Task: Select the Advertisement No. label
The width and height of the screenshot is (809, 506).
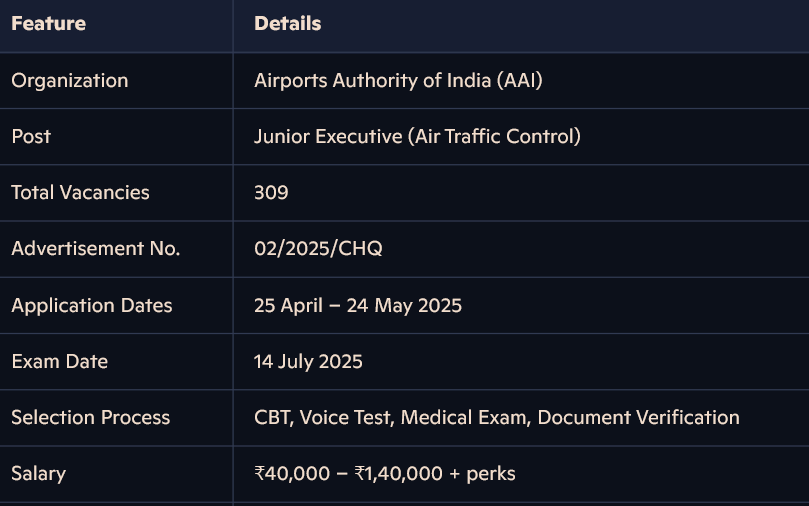Action: click(x=95, y=249)
